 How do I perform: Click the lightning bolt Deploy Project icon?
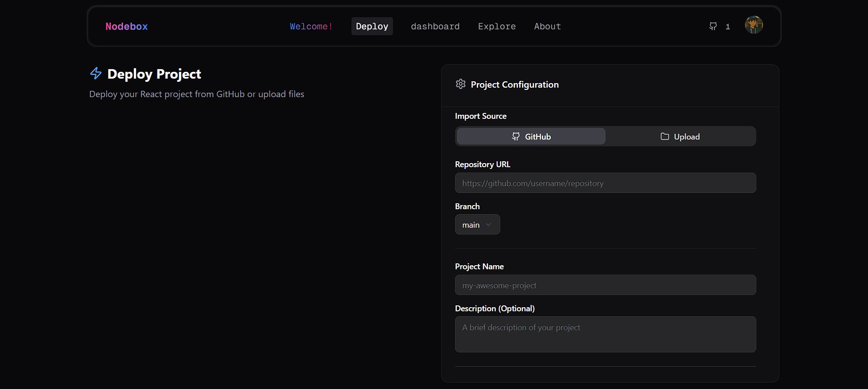[x=96, y=73]
